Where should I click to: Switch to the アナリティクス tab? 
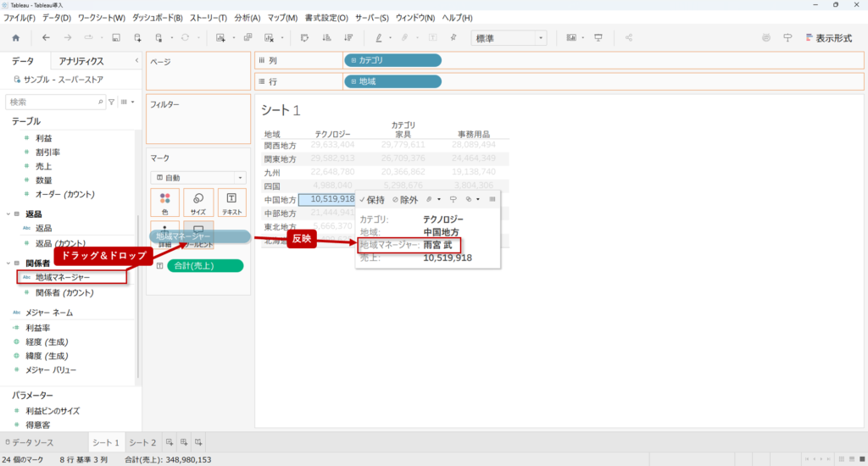(81, 61)
